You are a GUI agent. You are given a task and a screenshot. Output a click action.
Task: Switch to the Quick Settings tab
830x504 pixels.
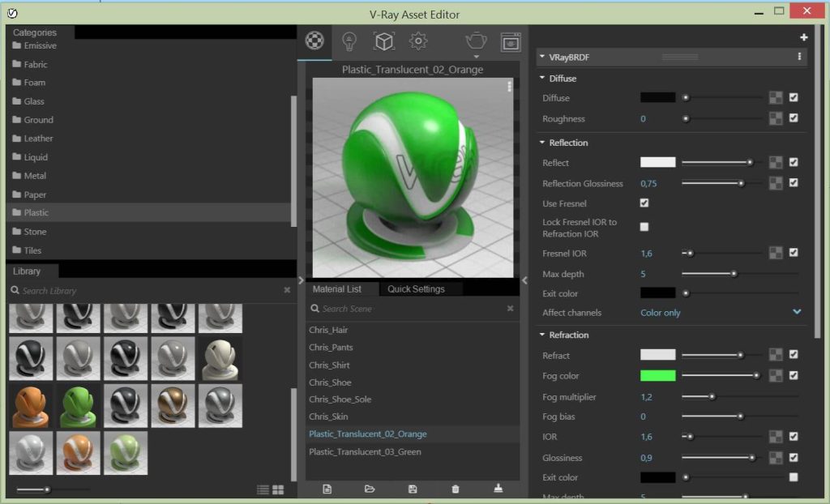[x=416, y=288]
